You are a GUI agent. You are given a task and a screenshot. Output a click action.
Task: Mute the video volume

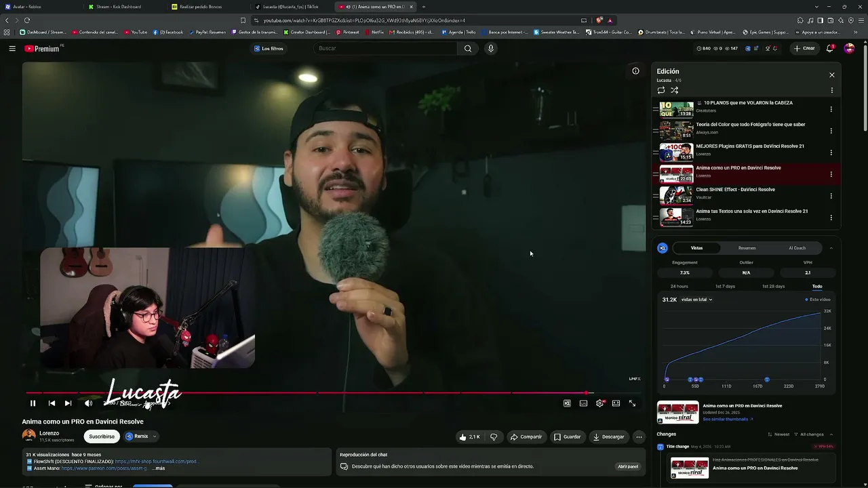(x=88, y=403)
